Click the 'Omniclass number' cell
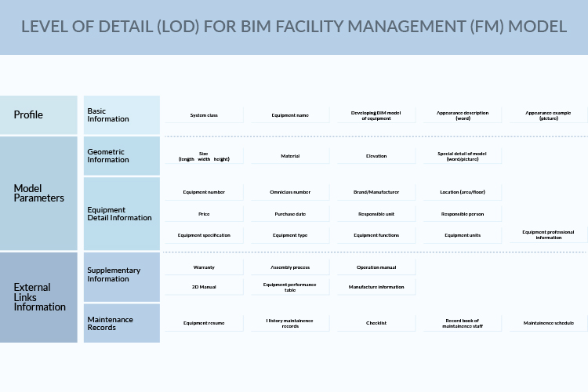 coord(290,192)
